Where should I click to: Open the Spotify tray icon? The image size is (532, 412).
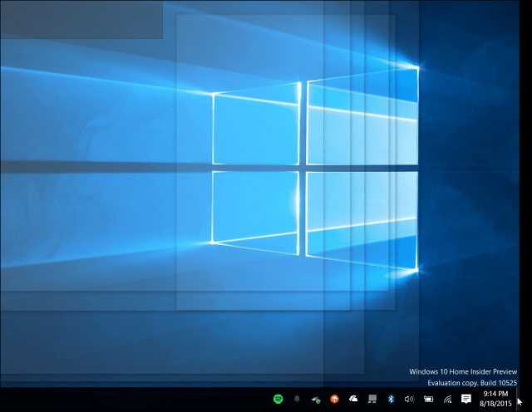[x=278, y=399]
